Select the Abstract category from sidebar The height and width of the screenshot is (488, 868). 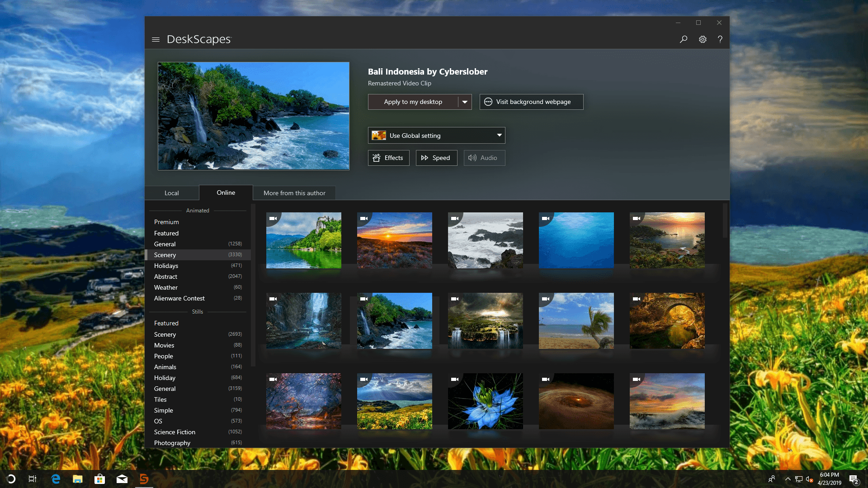point(166,277)
